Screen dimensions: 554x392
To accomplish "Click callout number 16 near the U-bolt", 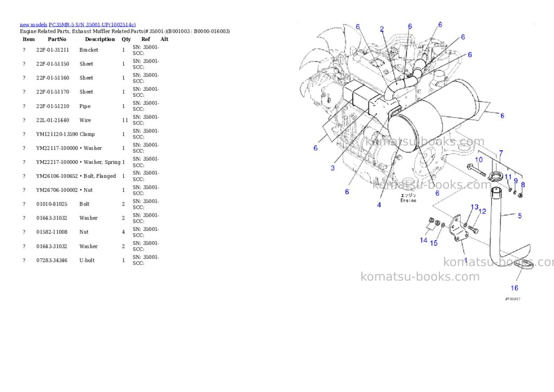I will click(515, 288).
